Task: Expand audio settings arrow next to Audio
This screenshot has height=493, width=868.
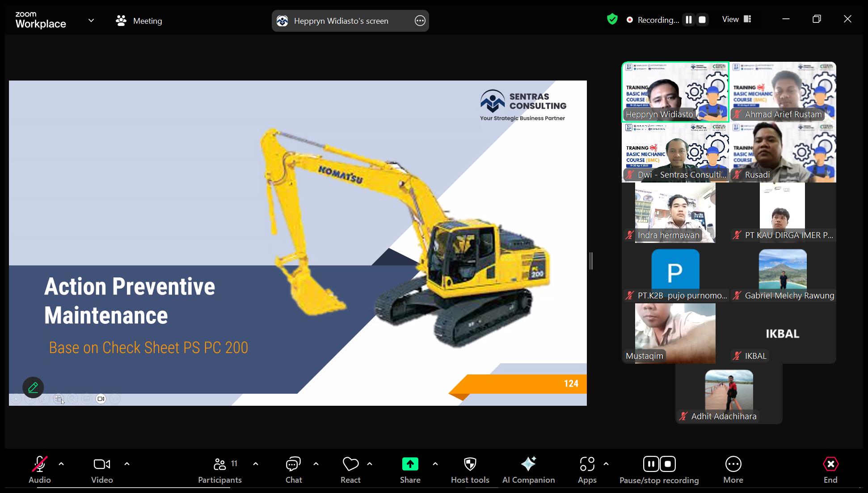Action: (61, 464)
